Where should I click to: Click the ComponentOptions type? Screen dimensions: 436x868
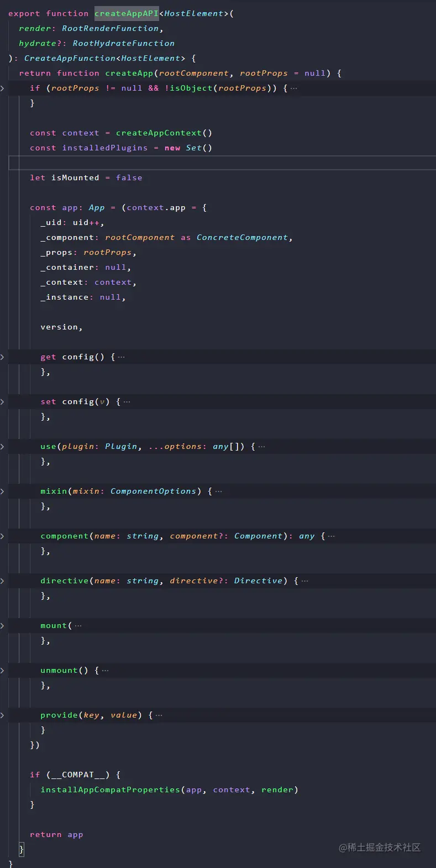154,491
